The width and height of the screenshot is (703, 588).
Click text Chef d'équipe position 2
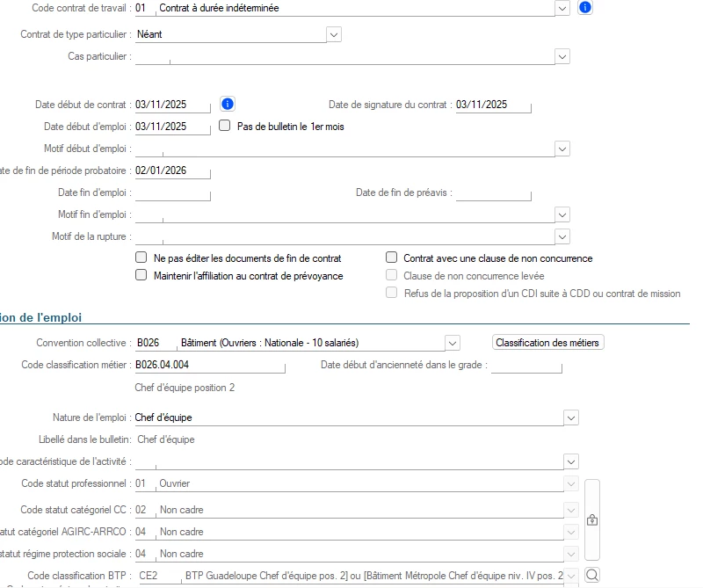point(185,388)
